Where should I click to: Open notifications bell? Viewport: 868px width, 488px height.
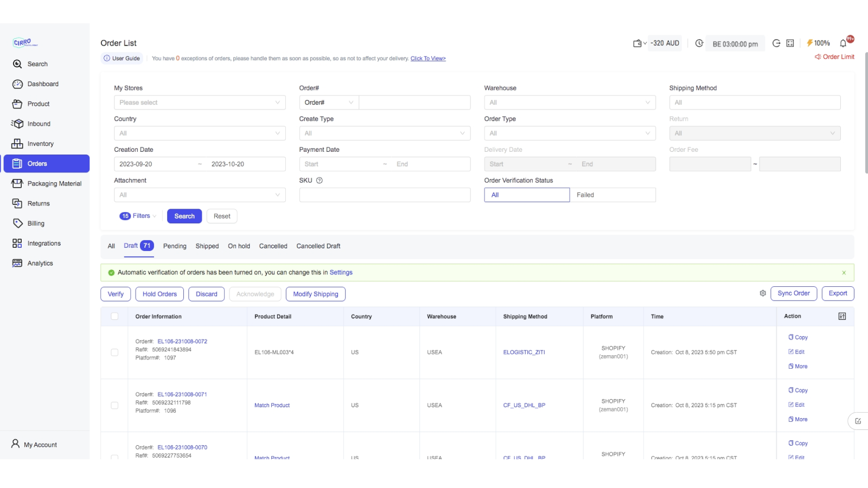[x=844, y=43]
